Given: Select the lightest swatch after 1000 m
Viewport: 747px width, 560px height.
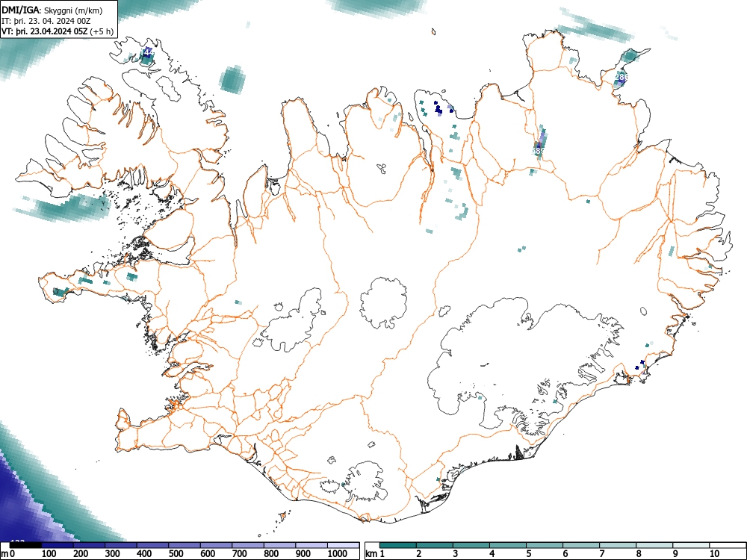Looking at the screenshot, I should (344, 545).
